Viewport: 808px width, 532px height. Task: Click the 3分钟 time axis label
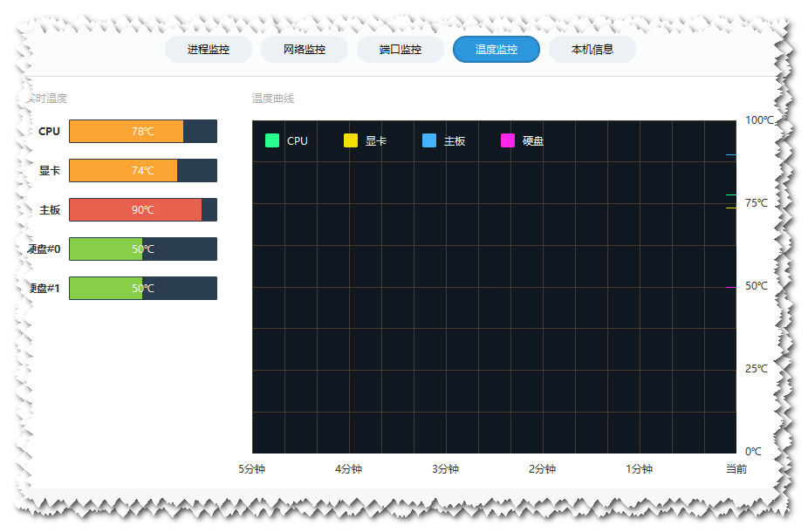pyautogui.click(x=445, y=468)
